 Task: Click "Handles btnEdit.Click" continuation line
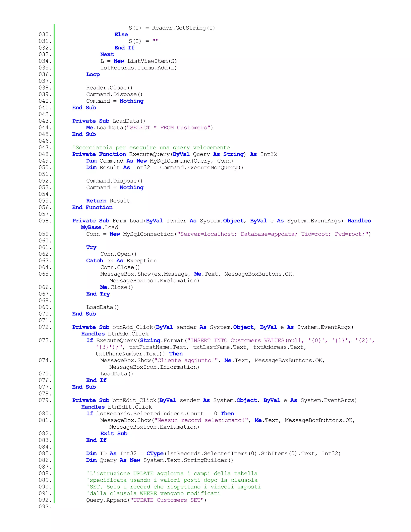pos(116,407)
